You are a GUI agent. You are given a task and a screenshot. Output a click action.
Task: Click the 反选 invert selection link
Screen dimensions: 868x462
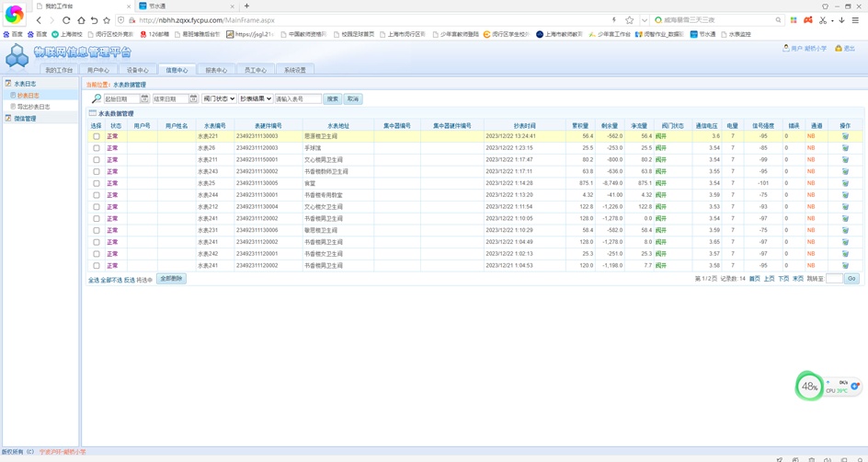click(x=129, y=280)
